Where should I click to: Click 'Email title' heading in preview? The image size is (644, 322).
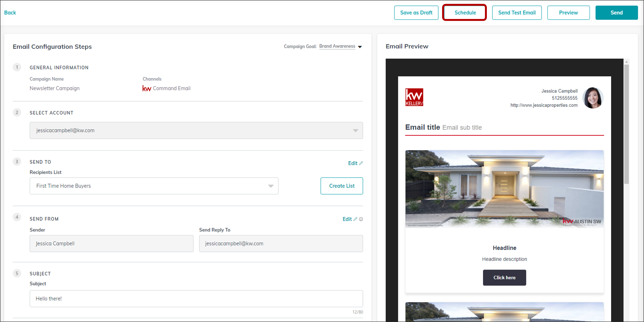(x=422, y=127)
